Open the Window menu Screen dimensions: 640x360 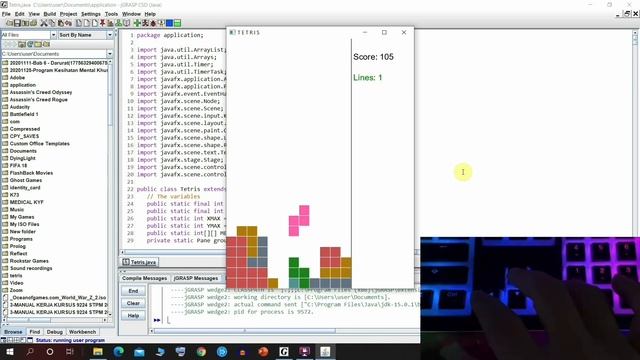coord(131,14)
